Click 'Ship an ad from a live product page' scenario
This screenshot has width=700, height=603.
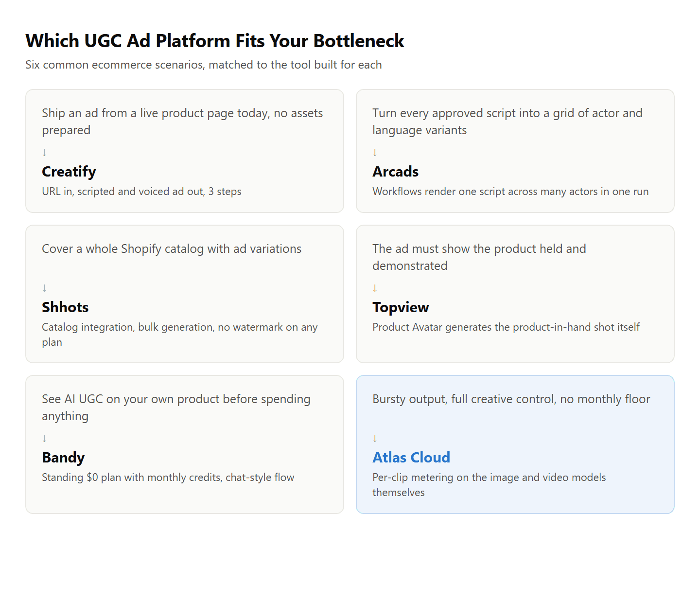tap(182, 122)
